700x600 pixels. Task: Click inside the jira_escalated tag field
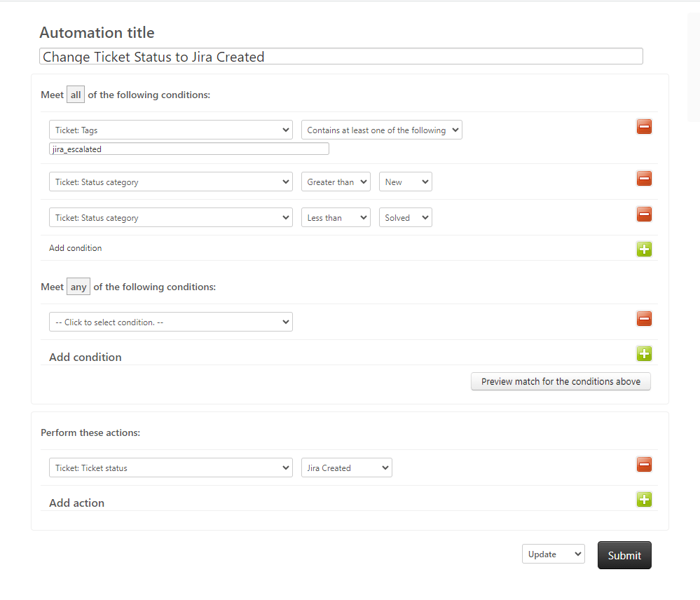[x=188, y=148]
